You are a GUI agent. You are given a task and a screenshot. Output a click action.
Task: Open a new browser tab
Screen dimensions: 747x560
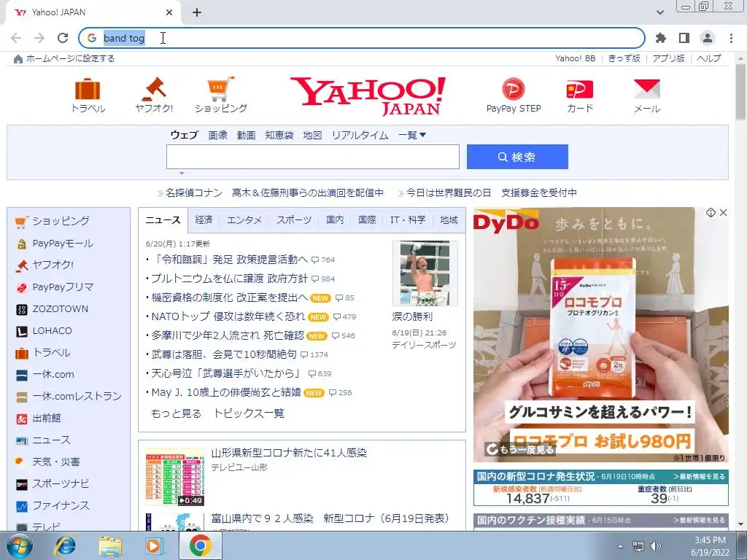click(x=197, y=12)
